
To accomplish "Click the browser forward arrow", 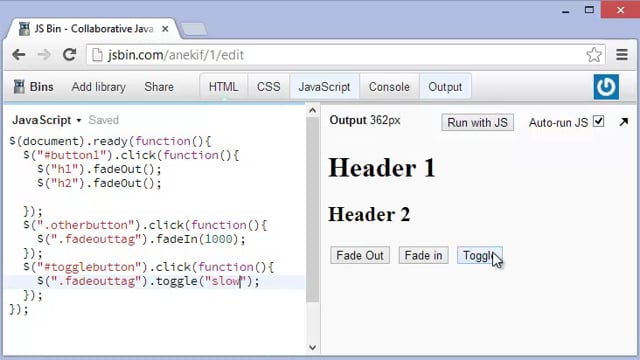I will click(44, 55).
